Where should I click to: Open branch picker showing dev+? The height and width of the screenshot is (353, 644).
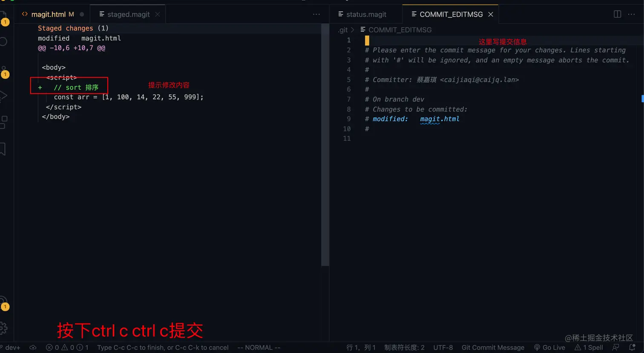click(x=10, y=347)
